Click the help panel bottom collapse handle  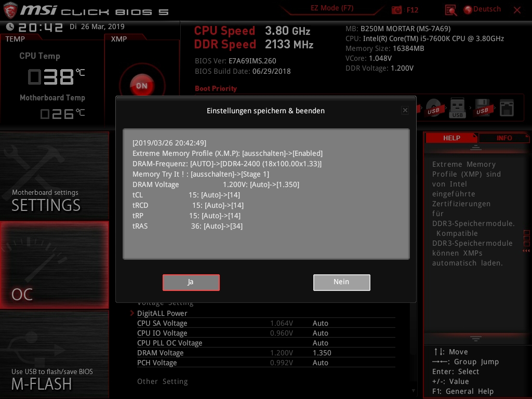pyautogui.click(x=476, y=338)
